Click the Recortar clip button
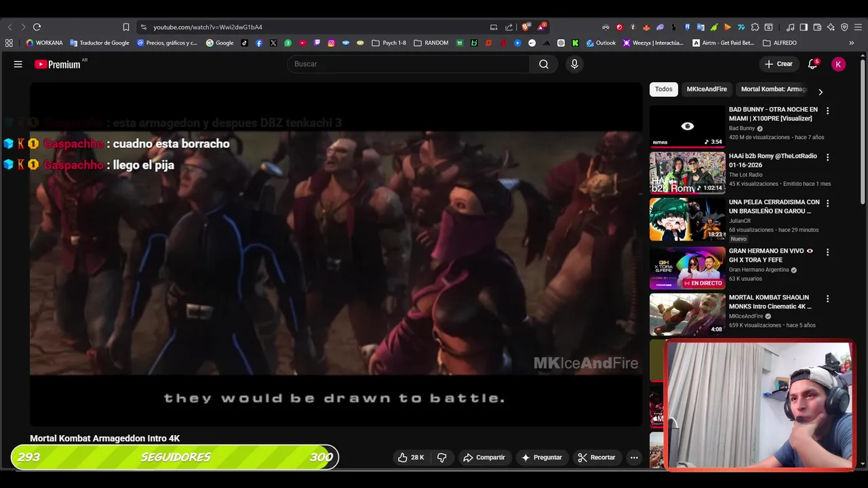The width and height of the screenshot is (868, 488). (597, 457)
